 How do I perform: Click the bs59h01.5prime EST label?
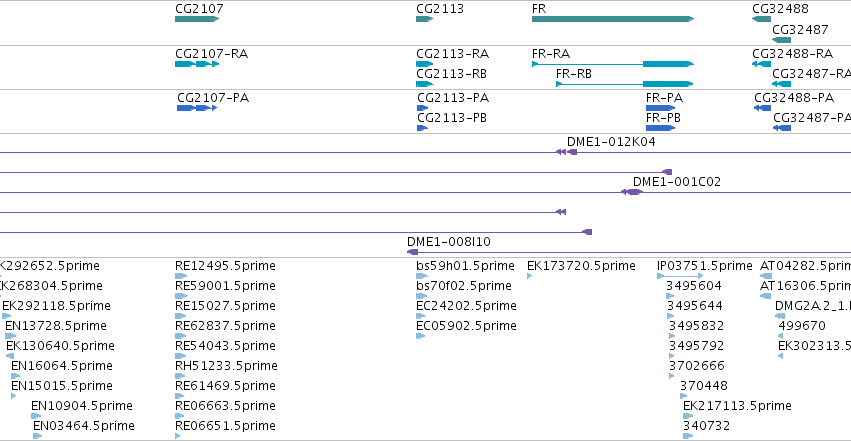[465, 266]
